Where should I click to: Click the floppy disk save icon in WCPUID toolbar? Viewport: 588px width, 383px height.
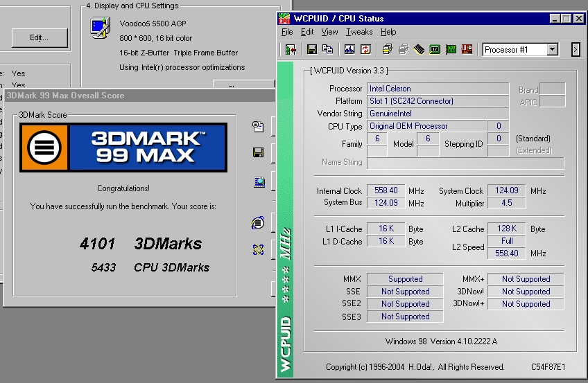[311, 49]
